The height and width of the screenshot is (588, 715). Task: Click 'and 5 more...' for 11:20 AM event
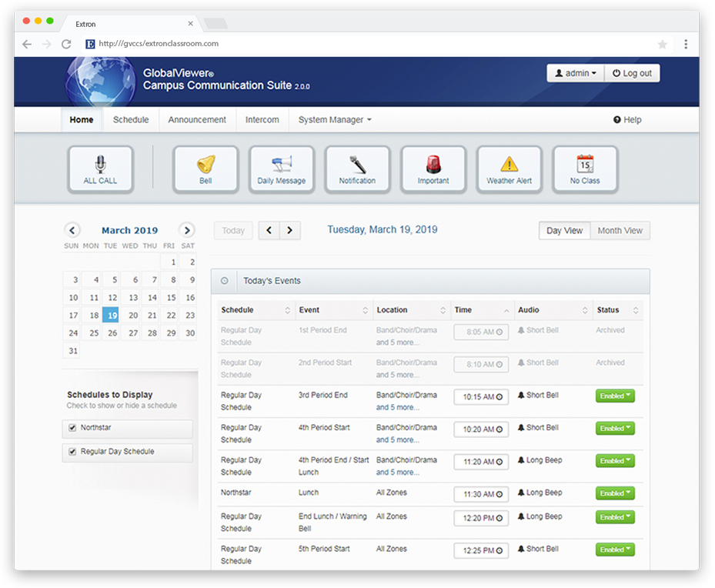click(x=398, y=473)
